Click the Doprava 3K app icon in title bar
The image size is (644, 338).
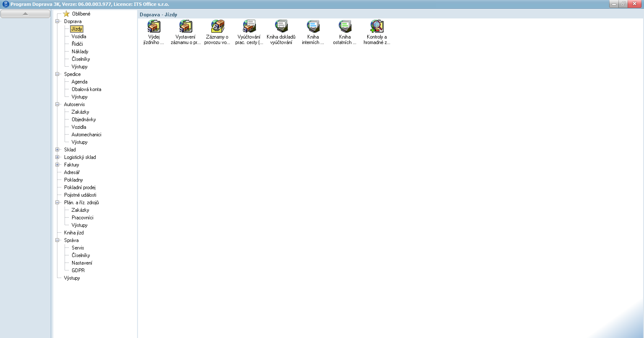[x=5, y=4]
